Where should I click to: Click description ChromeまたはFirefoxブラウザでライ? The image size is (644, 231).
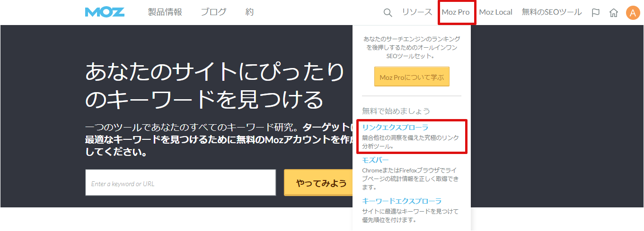pos(410,179)
